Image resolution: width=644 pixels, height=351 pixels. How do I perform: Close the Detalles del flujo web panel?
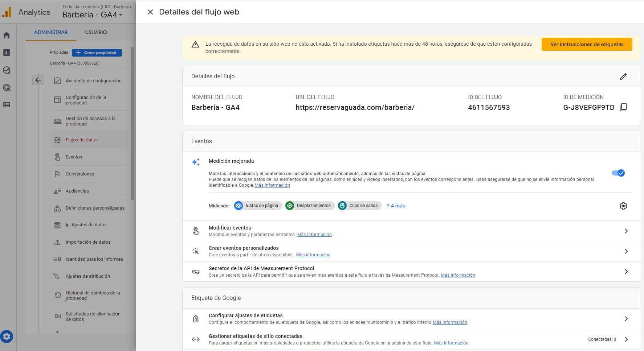(x=150, y=12)
